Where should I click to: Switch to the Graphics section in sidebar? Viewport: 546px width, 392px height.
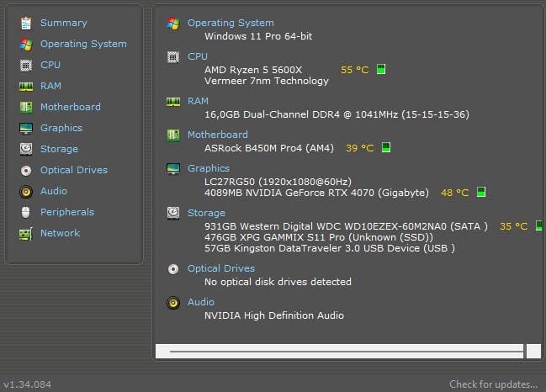(61, 128)
